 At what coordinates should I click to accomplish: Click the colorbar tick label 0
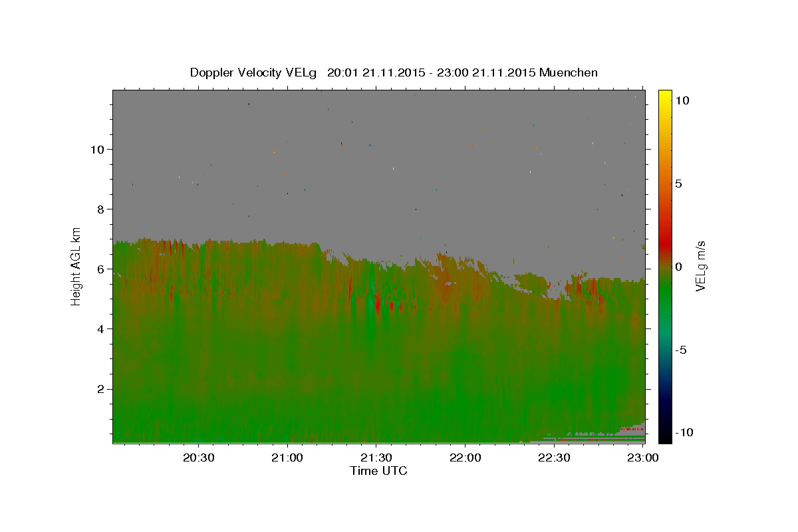pos(679,267)
